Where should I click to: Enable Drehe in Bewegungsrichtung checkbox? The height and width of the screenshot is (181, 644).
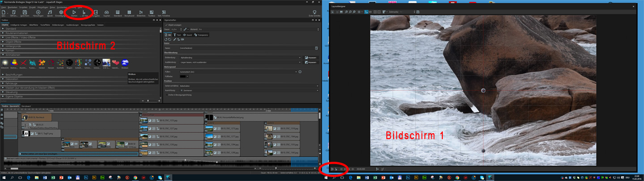click(167, 95)
